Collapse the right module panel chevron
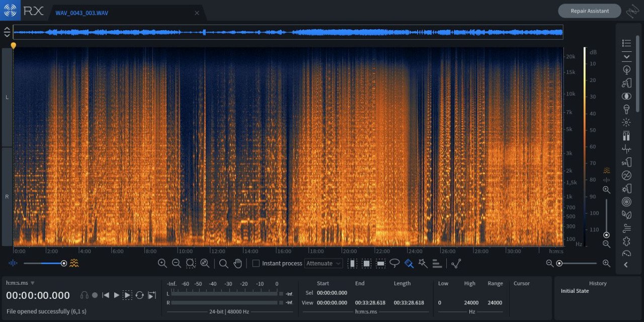 pos(626,265)
